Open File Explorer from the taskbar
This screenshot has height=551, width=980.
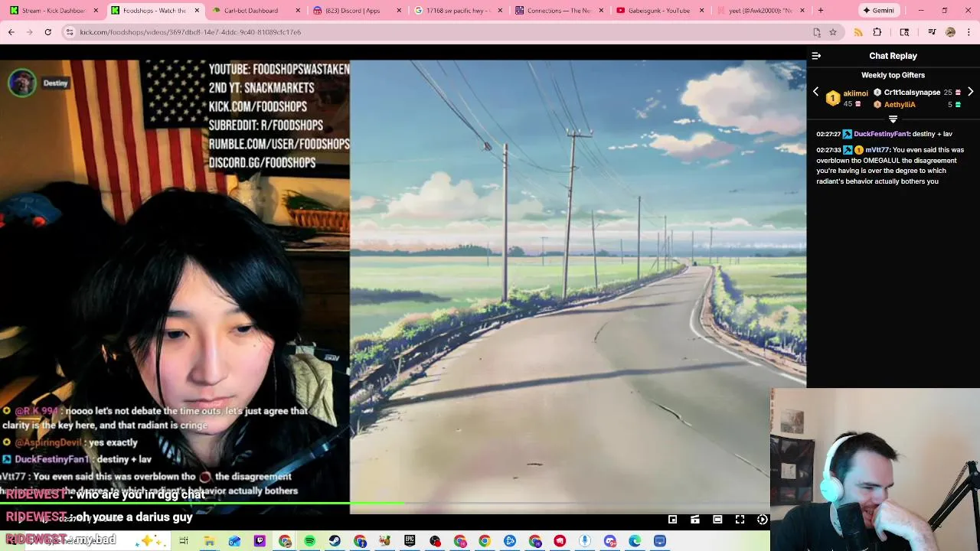tap(209, 541)
